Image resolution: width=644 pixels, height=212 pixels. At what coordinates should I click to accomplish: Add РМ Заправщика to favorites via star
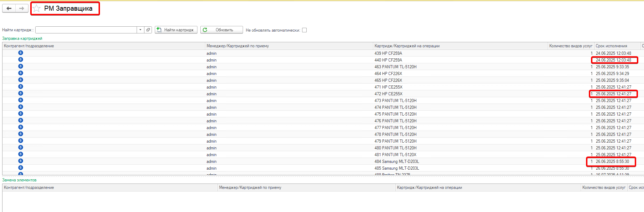point(37,9)
